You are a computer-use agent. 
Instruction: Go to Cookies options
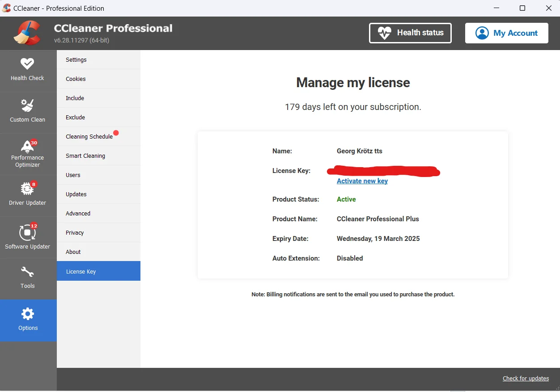click(98, 79)
